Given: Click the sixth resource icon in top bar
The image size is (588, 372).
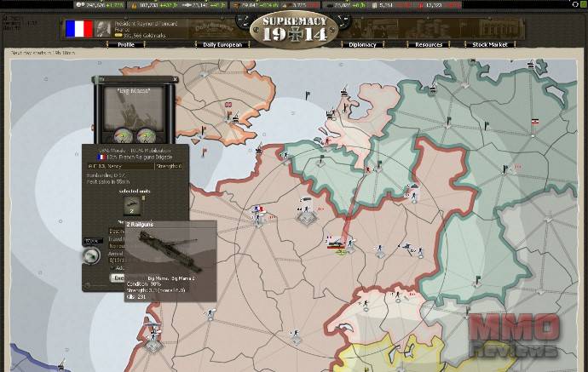Looking at the screenshot, I should pyautogui.click(x=329, y=5).
